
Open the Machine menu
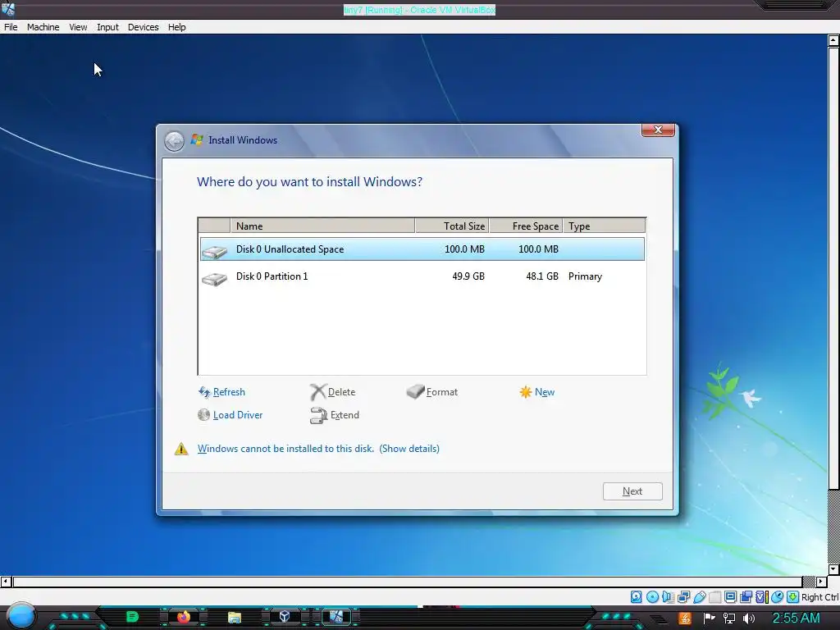point(43,27)
